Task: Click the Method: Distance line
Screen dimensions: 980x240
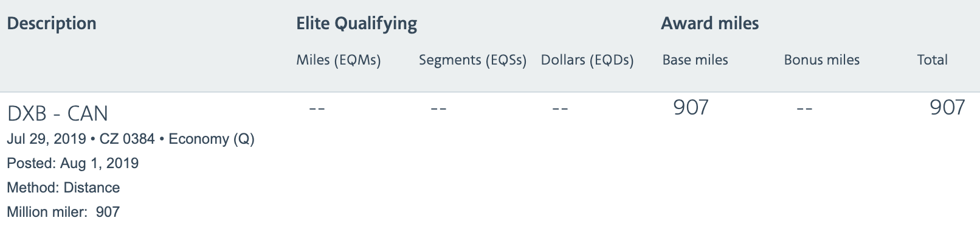Action: pyautogui.click(x=63, y=188)
